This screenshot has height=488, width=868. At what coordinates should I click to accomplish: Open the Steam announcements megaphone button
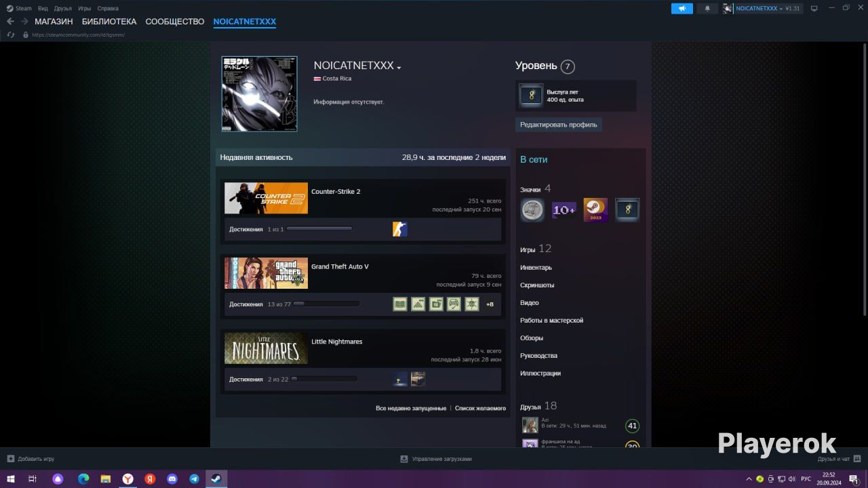point(682,8)
